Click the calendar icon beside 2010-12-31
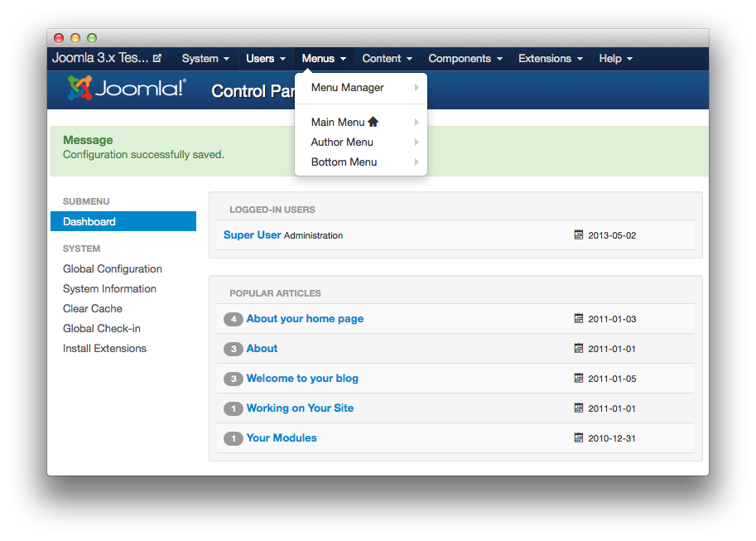This screenshot has height=541, width=756. coord(579,438)
